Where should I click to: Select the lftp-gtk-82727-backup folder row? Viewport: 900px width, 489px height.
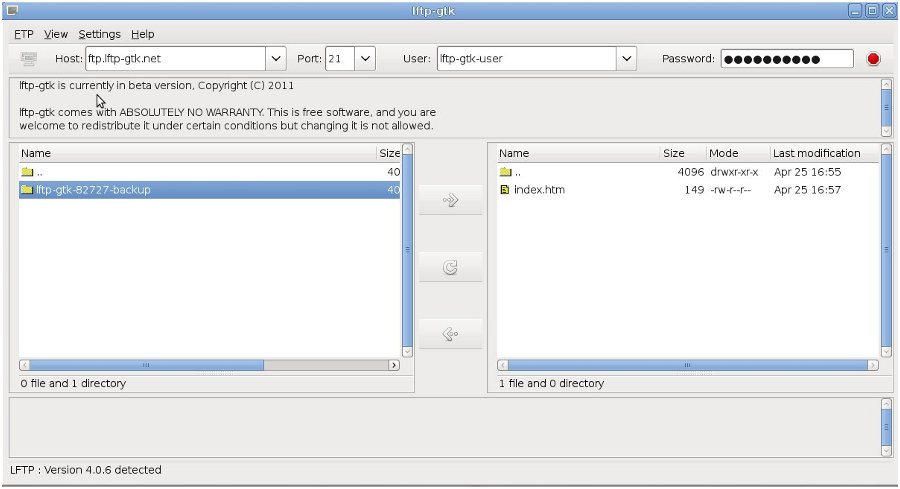pos(210,189)
